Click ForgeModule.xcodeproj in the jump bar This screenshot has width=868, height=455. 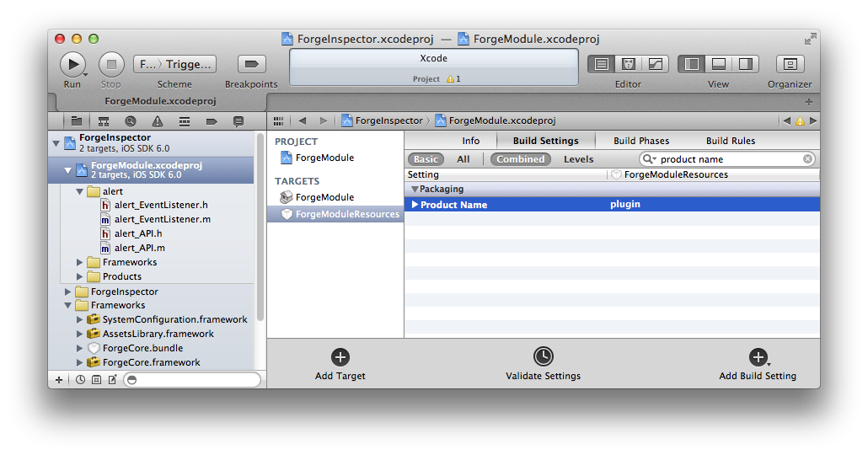click(x=496, y=120)
